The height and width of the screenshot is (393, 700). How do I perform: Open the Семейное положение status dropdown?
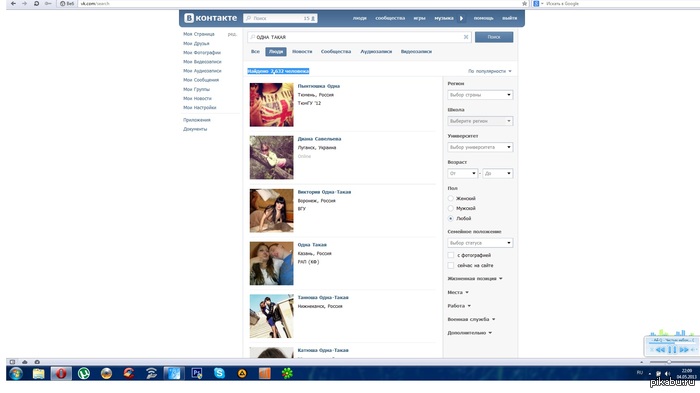480,243
